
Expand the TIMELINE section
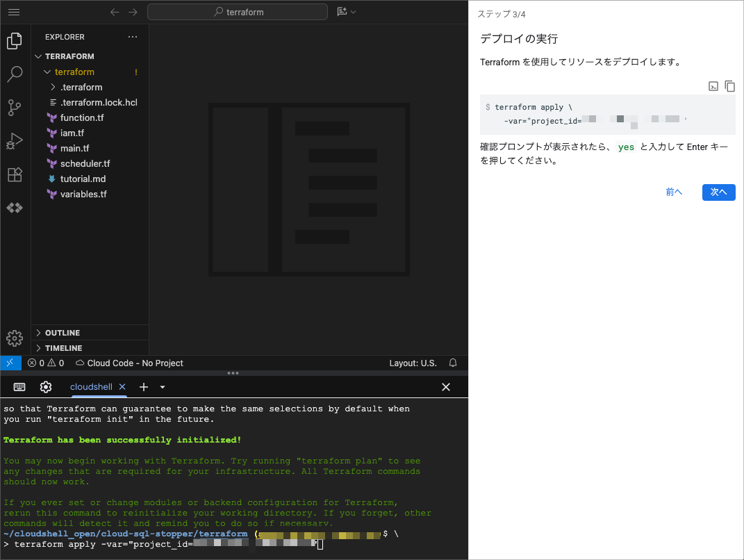63,348
